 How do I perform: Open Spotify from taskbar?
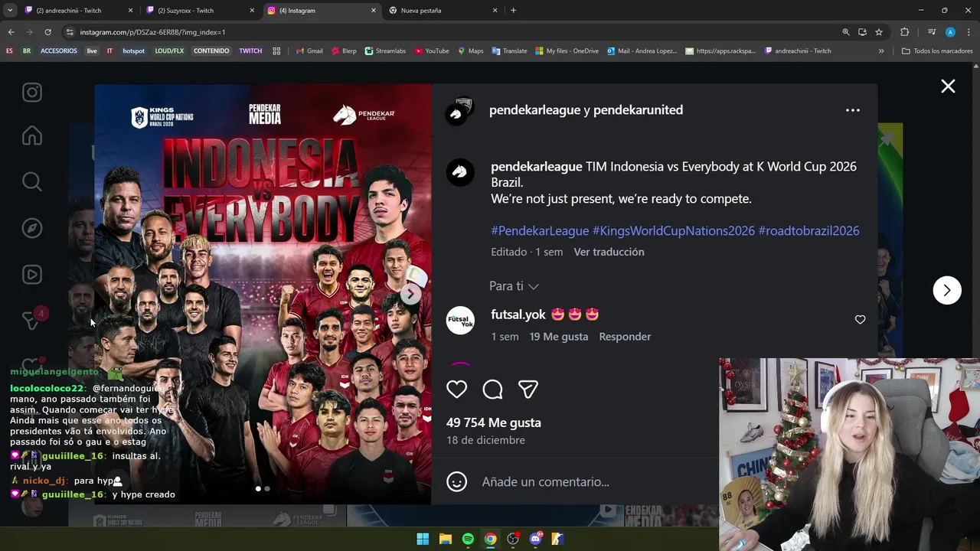pos(468,539)
